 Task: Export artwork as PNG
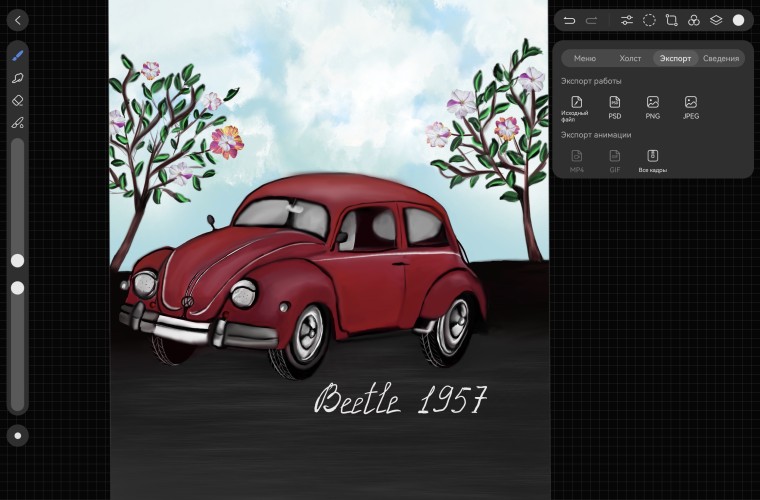pos(652,106)
